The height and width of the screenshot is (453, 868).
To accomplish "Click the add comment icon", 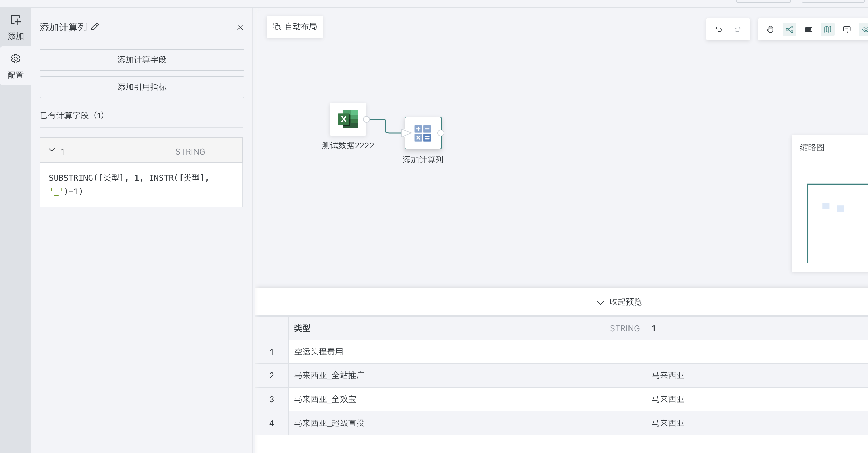I will point(847,29).
